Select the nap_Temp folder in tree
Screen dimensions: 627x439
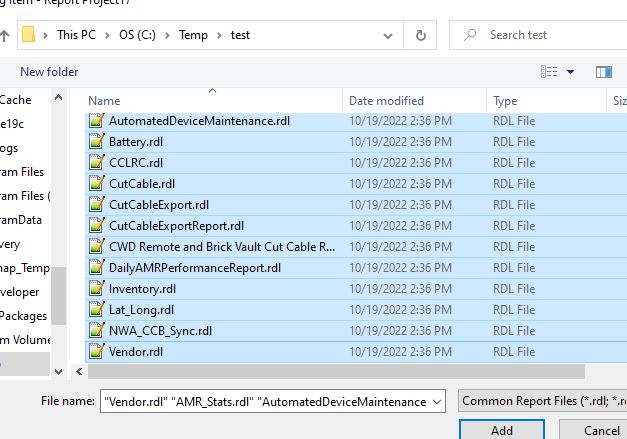tap(25, 268)
